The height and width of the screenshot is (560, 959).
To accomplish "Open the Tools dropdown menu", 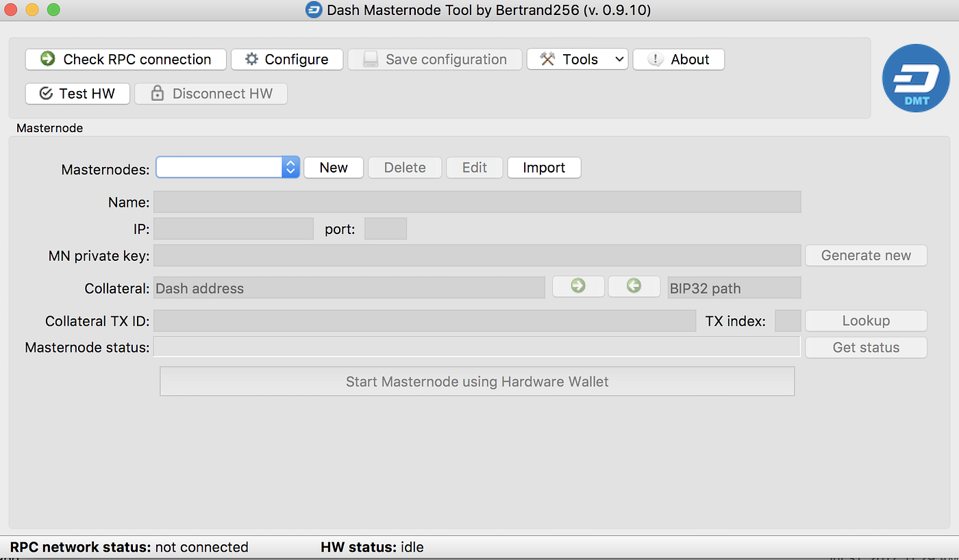I will (577, 60).
